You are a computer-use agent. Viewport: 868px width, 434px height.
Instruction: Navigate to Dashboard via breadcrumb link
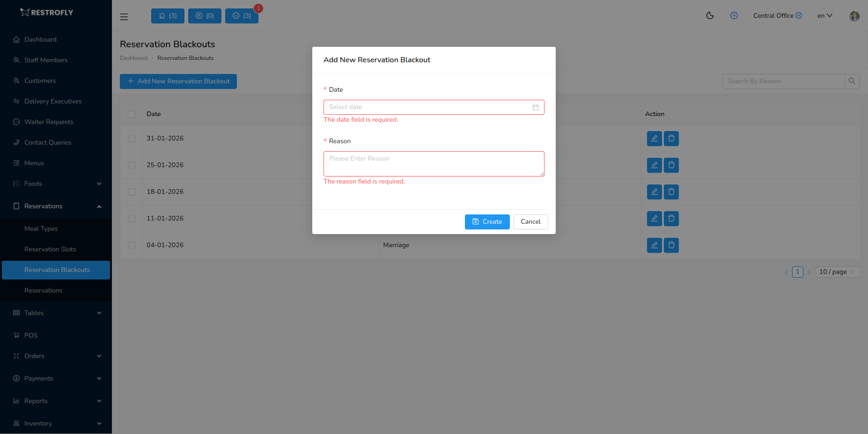[x=133, y=58]
